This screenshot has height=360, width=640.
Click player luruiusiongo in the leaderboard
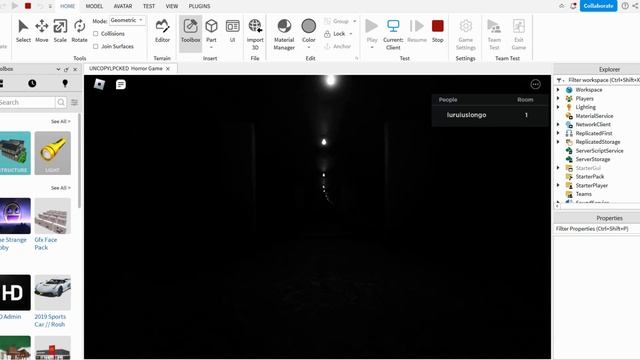click(x=466, y=115)
